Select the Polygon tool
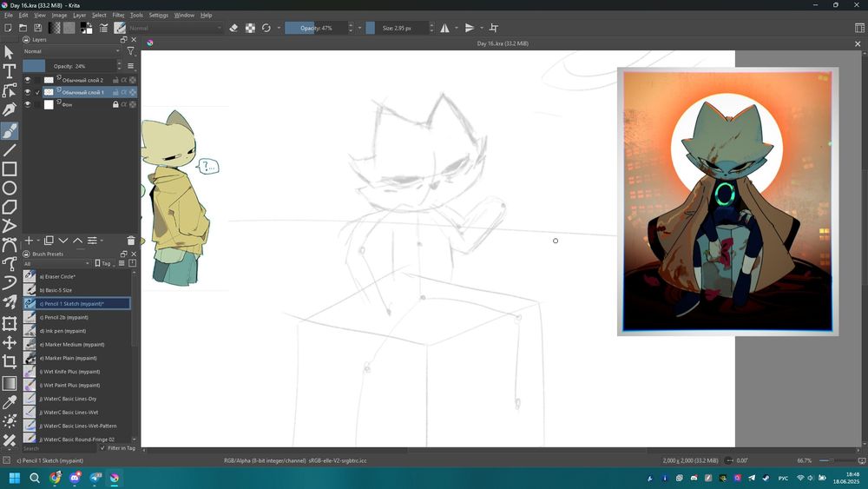Screen dimensions: 868x489 (x=9, y=207)
